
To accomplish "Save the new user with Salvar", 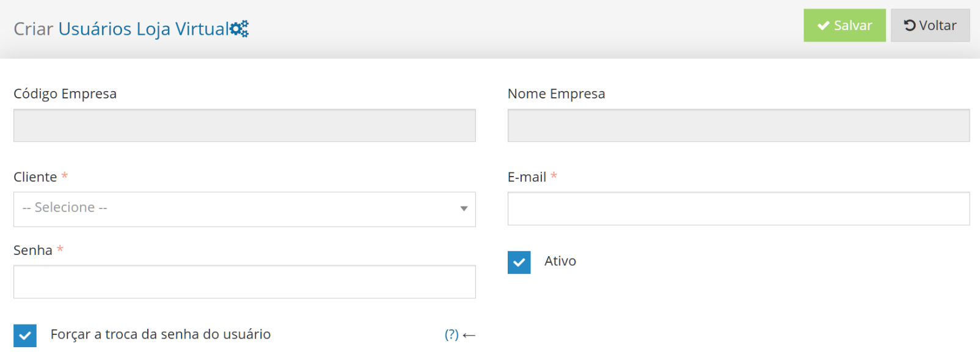I will [x=844, y=25].
